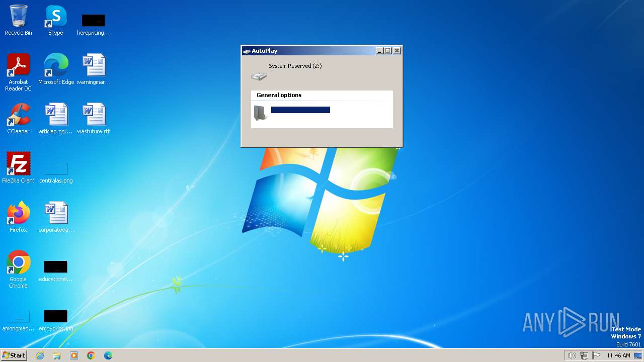This screenshot has height=362, width=644.
Task: Launch Google Chrome desktop shortcut
Action: click(18, 269)
